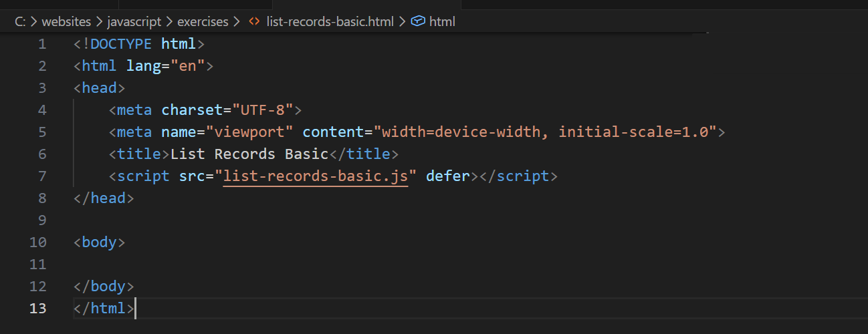
Task: Expand the javascript breadcrumb folder
Action: [134, 21]
